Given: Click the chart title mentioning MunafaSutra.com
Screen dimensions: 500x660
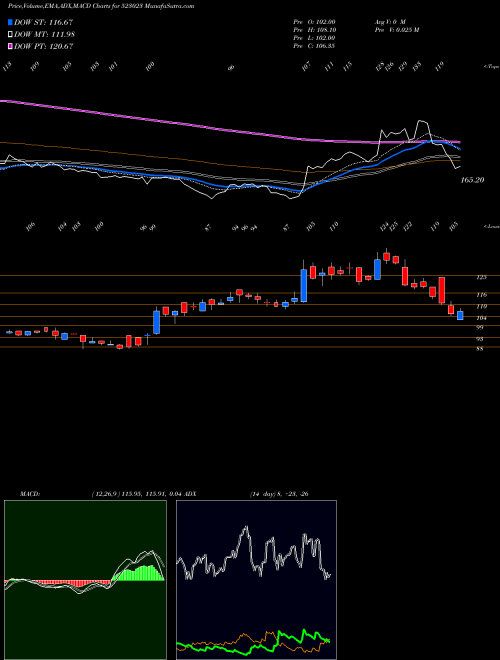Looking at the screenshot, I should [101, 7].
